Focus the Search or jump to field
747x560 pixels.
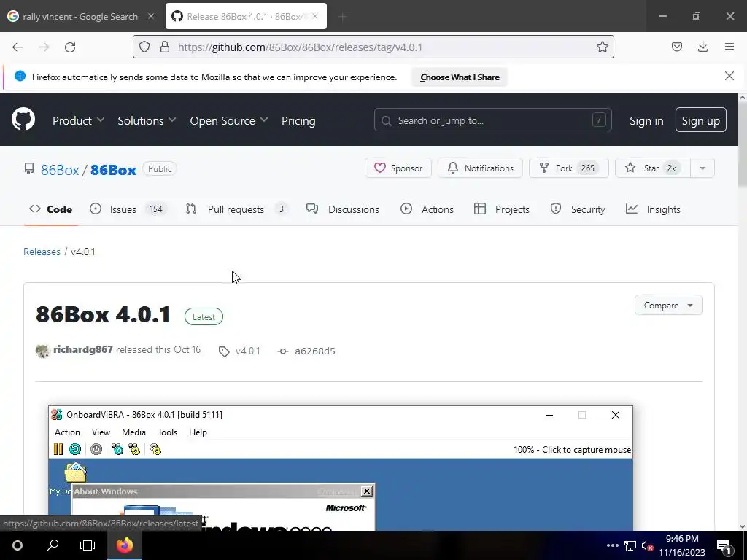(492, 120)
